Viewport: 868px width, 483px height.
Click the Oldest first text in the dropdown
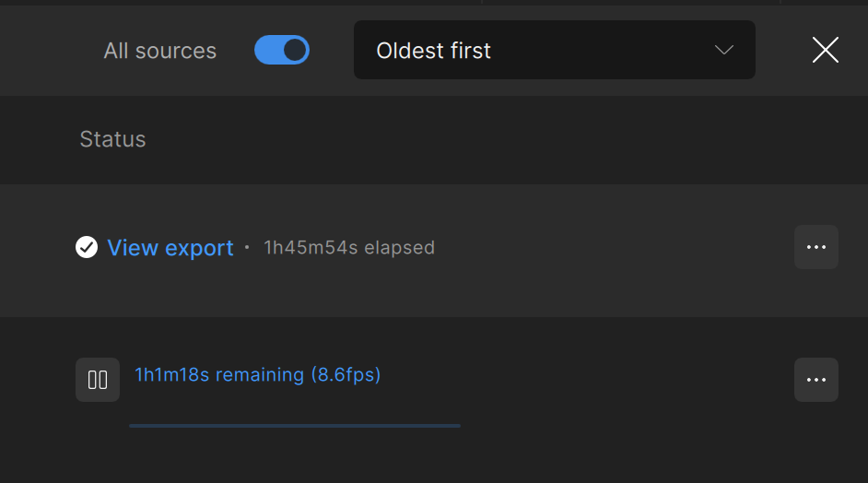(x=434, y=51)
